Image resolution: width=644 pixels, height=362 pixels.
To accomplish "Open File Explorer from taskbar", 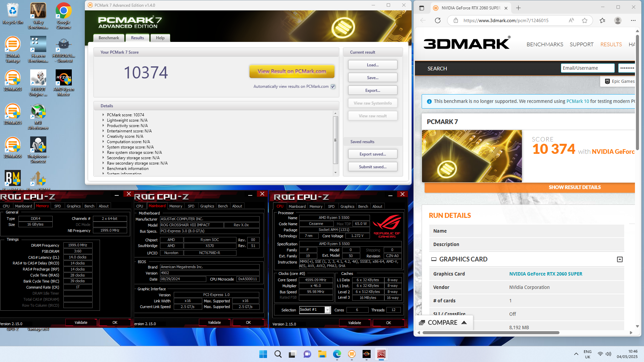I will tap(322, 354).
